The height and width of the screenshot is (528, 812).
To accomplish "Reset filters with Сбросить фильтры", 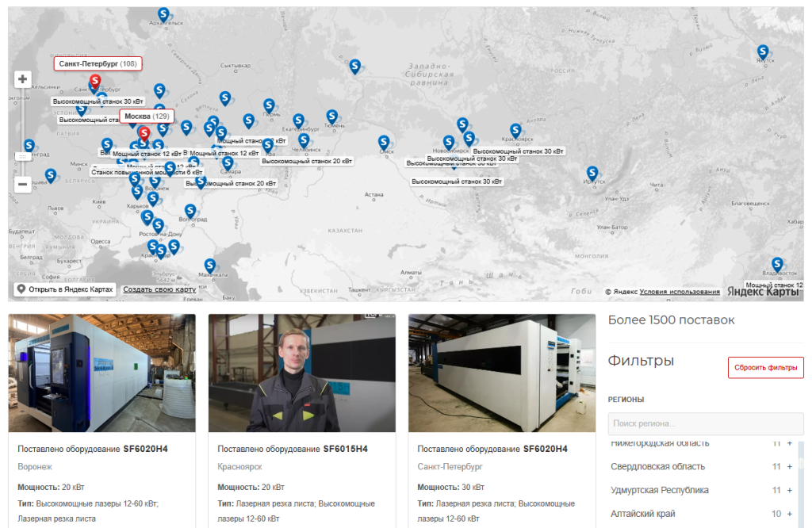I will click(765, 368).
